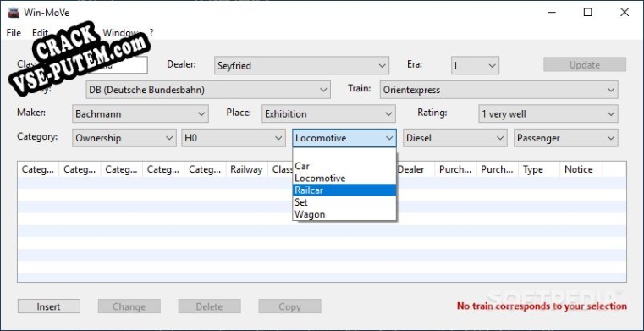
Task: Click the Delete button
Action: [210, 306]
